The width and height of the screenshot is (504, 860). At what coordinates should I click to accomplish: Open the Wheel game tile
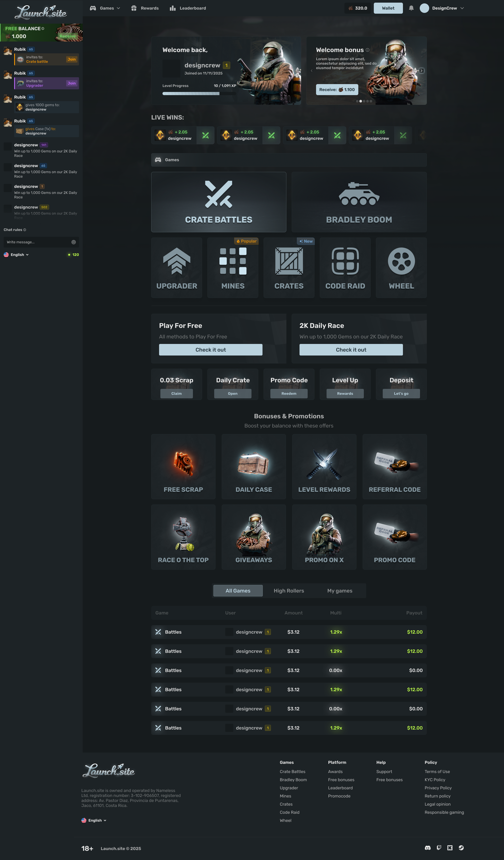click(401, 268)
